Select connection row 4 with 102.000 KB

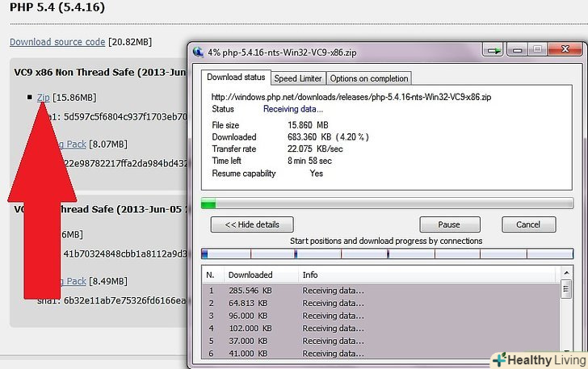pyautogui.click(x=380, y=329)
